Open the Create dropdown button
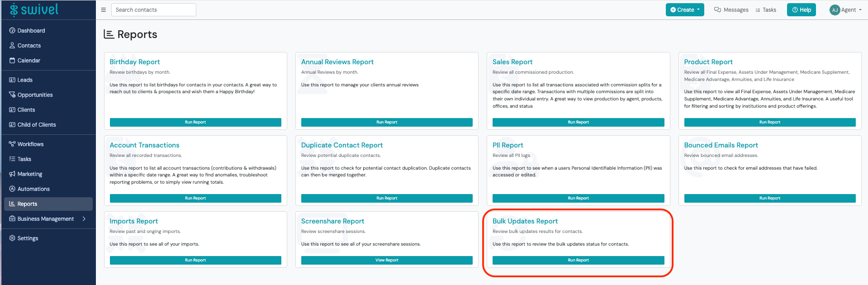868x285 pixels. (x=685, y=10)
